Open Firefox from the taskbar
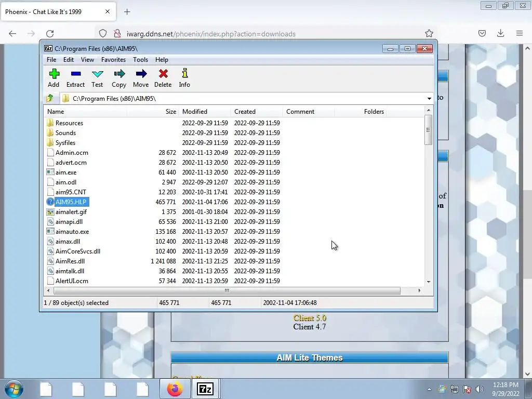532x399 pixels. 175,389
